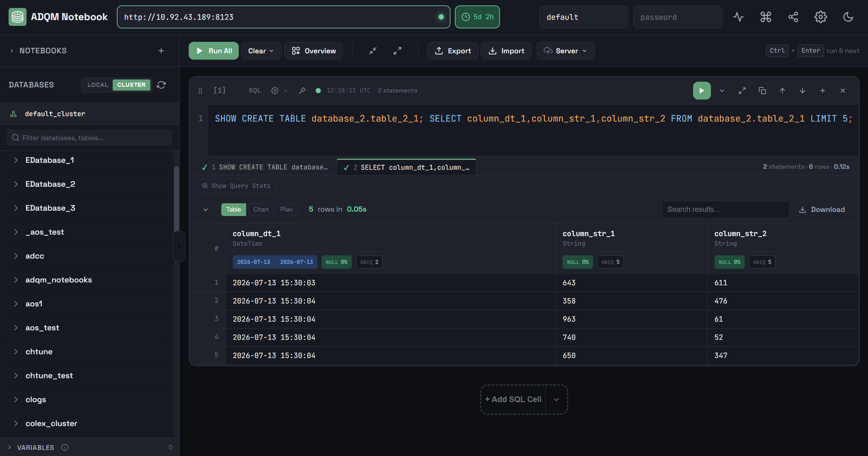Open the activity monitor pulse icon

click(x=738, y=17)
